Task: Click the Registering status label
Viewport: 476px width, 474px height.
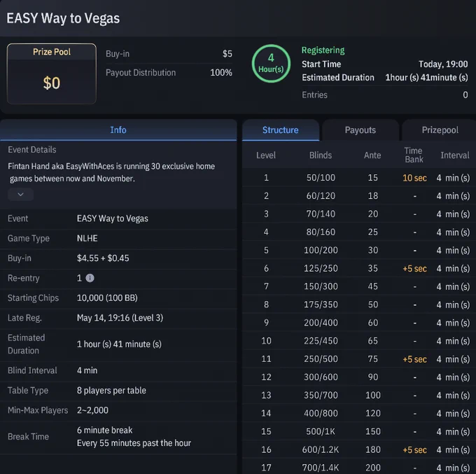Action: [323, 50]
